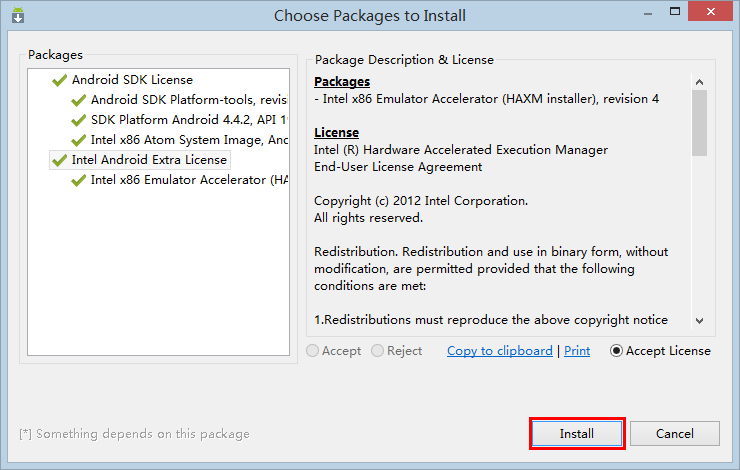
Task: Click green checkmark beside Intel Android Extra License
Action: pos(59,160)
